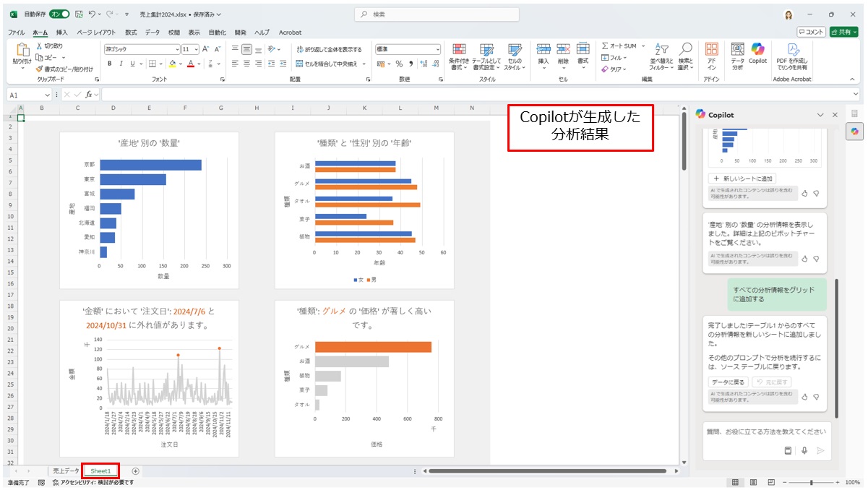Click the Undo arrow in title bar
This screenshot has height=490, width=868.
pyautogui.click(x=92, y=14)
